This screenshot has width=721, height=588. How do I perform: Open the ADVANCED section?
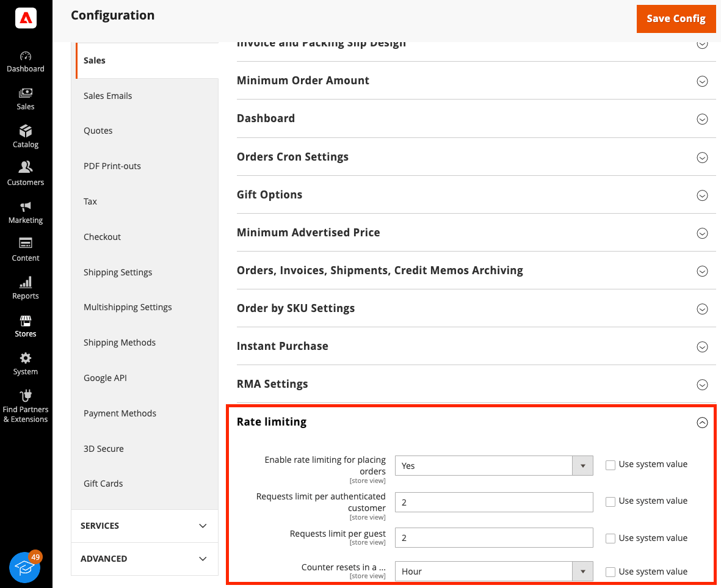click(x=144, y=559)
